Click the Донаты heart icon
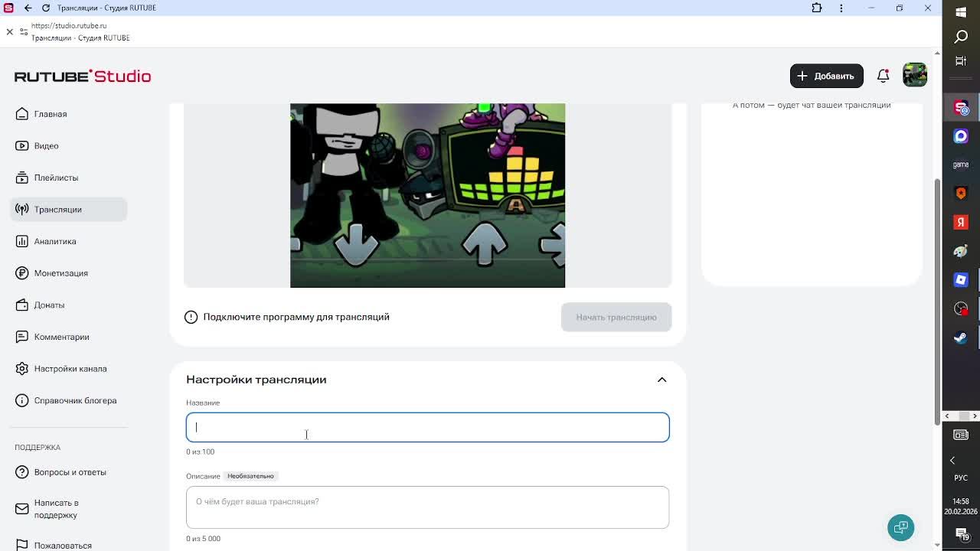This screenshot has width=980, height=551. coord(21,305)
